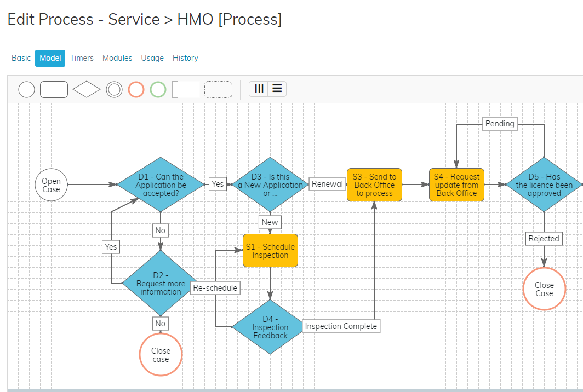Open the Basic tab
The image size is (583, 392).
[x=21, y=58]
